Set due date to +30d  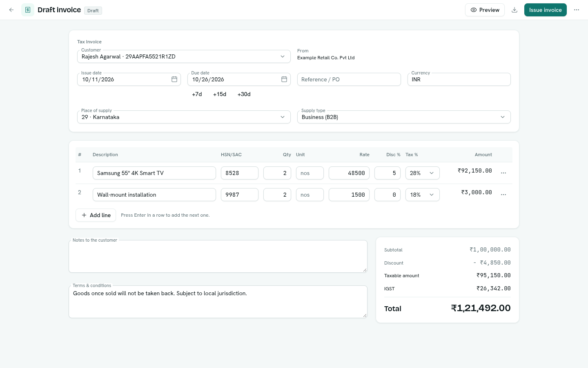pyautogui.click(x=244, y=94)
